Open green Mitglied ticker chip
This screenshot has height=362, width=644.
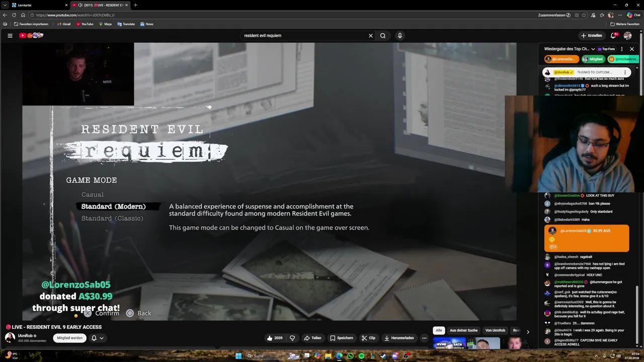point(593,59)
